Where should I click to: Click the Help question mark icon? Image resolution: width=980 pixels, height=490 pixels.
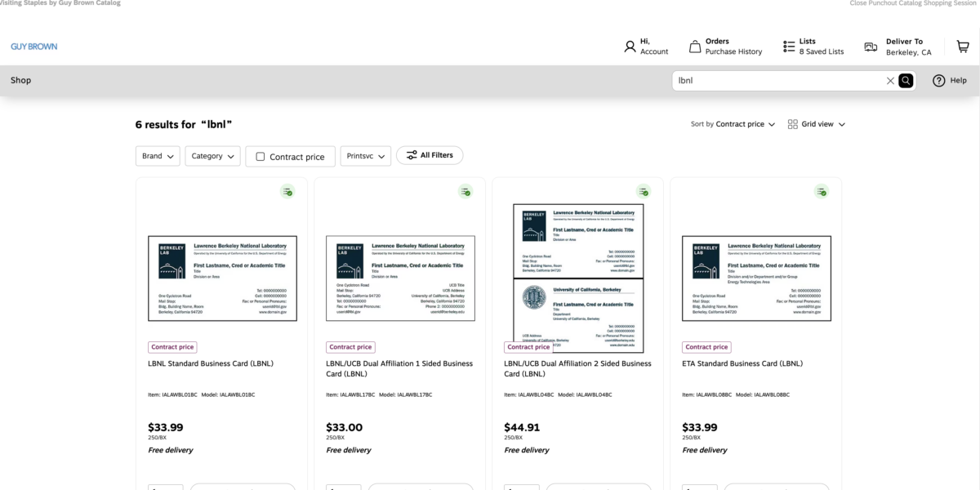939,80
